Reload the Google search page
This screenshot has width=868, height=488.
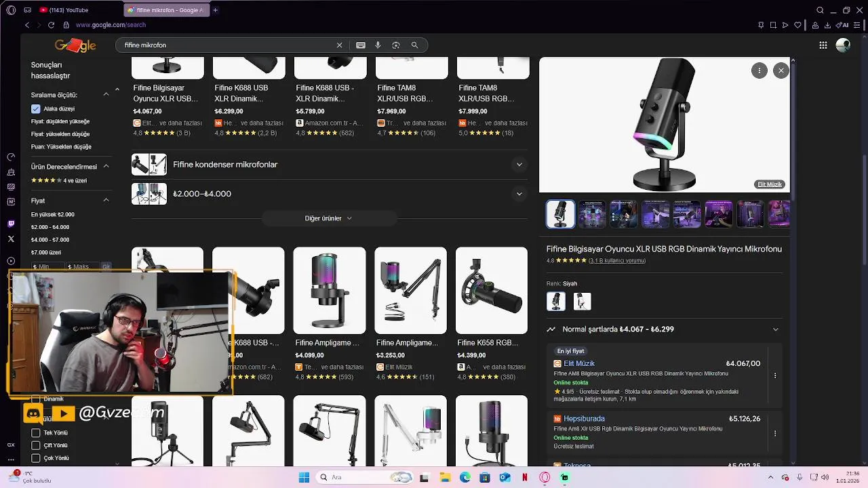click(51, 25)
